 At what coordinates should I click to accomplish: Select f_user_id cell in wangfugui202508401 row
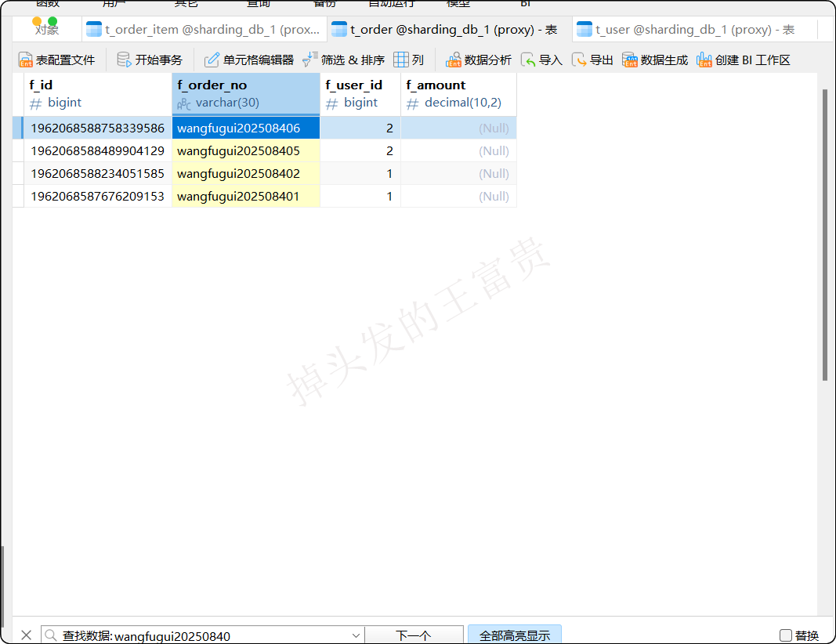[x=360, y=196]
